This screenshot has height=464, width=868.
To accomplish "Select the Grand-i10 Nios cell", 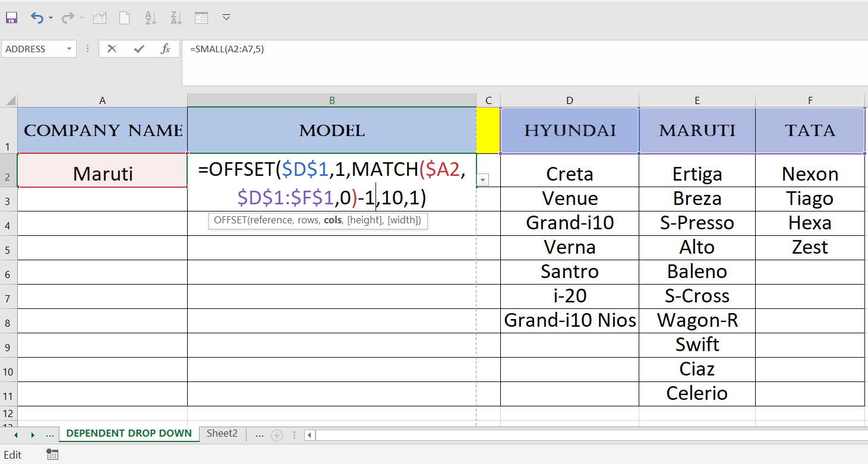I will tap(570, 320).
